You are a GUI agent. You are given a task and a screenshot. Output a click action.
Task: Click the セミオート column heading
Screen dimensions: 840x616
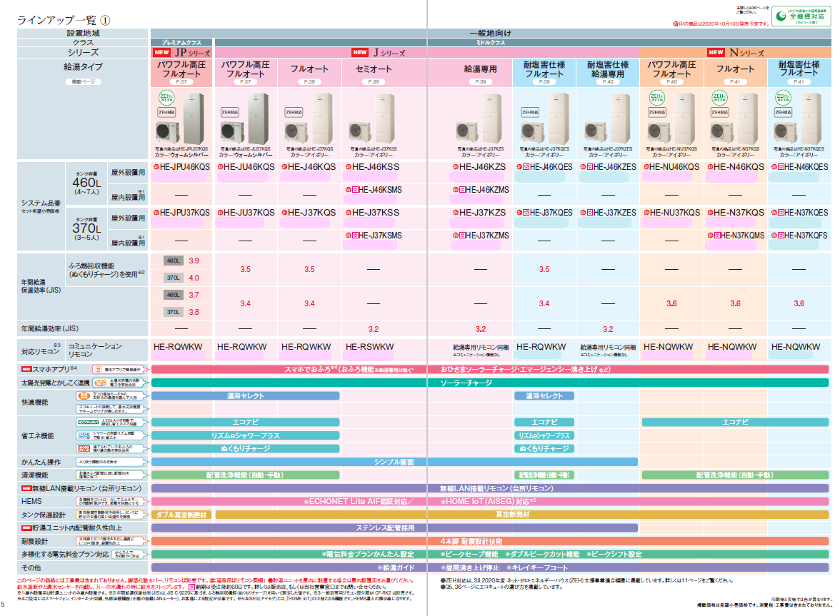(x=374, y=69)
